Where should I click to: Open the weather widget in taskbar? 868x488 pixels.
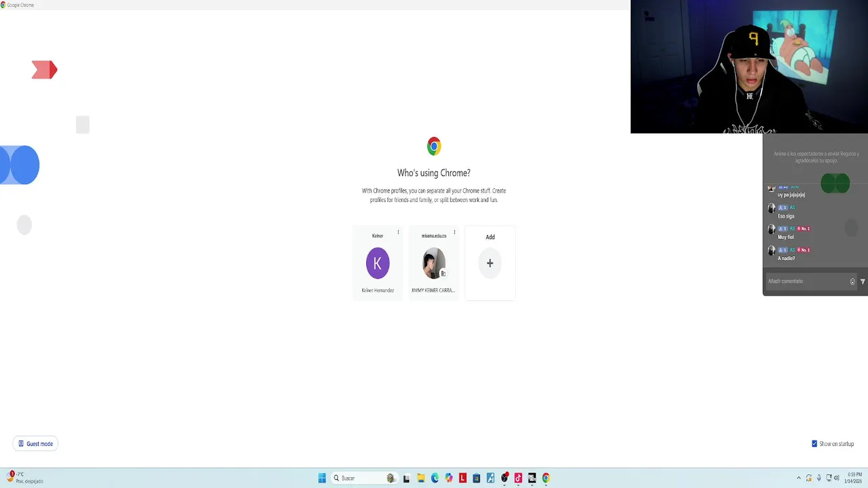24,478
